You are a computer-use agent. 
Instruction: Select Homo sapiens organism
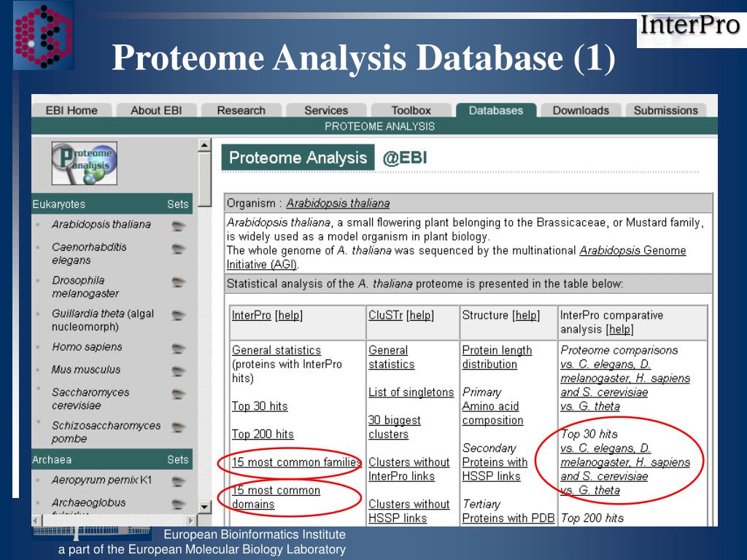tap(87, 347)
